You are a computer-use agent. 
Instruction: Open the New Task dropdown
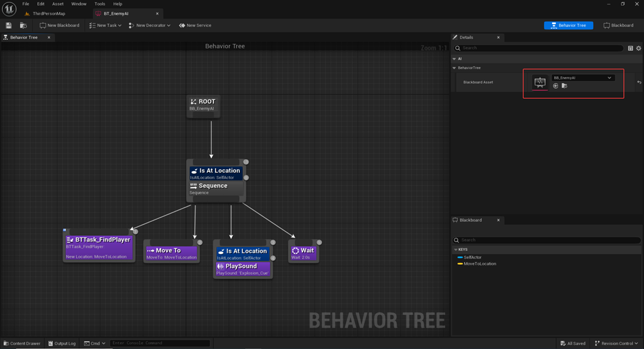tap(105, 25)
